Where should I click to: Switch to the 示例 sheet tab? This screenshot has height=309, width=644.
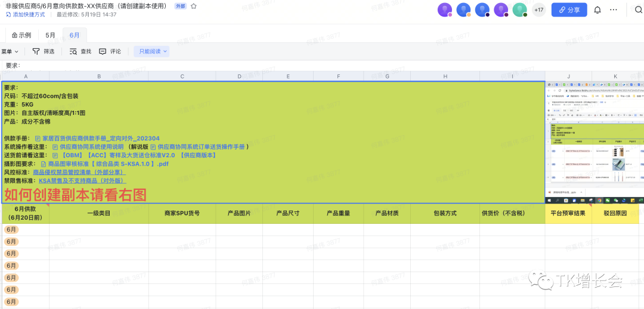(x=21, y=35)
